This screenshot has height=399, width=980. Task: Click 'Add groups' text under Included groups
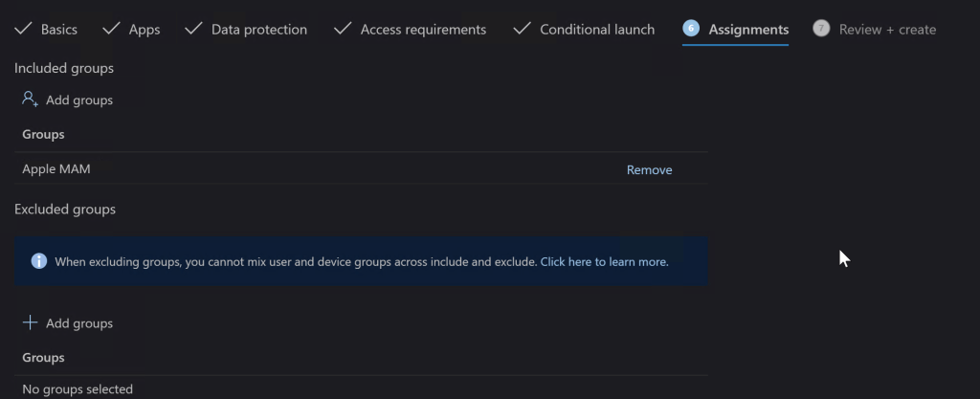click(79, 100)
